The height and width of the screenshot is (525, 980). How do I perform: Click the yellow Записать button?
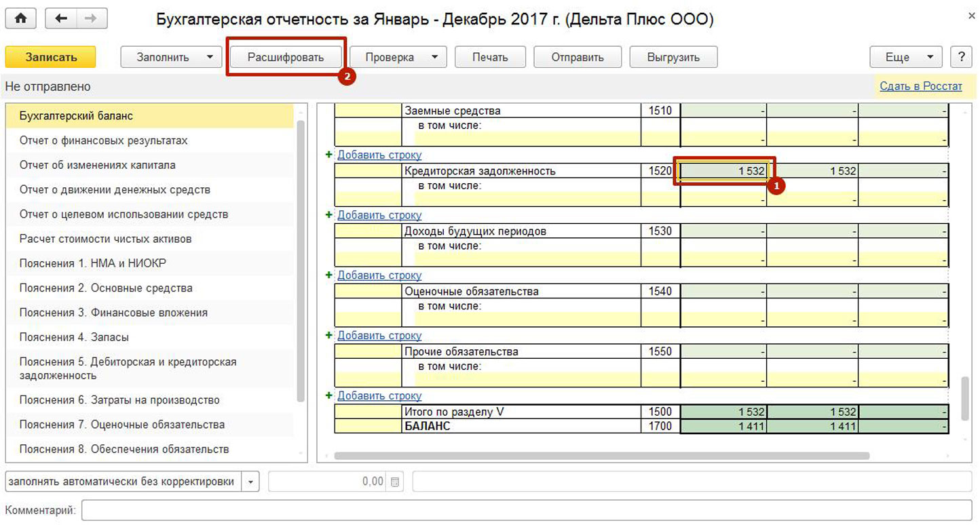(50, 57)
